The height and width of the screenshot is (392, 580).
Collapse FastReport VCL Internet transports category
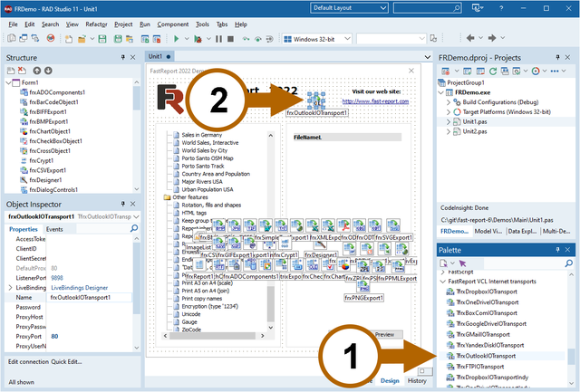click(443, 282)
